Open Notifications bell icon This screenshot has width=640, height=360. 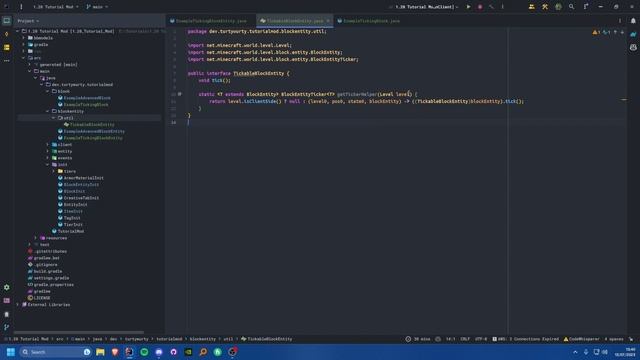point(633,21)
